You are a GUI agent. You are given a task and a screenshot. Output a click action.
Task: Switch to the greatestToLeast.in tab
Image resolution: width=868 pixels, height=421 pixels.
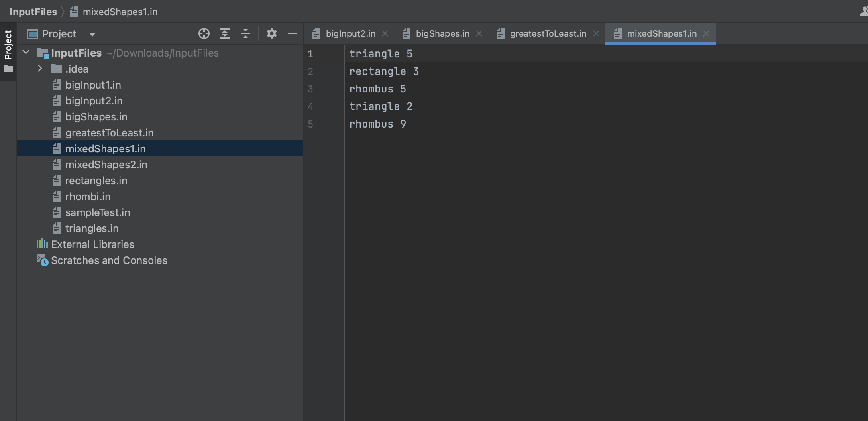[548, 33]
